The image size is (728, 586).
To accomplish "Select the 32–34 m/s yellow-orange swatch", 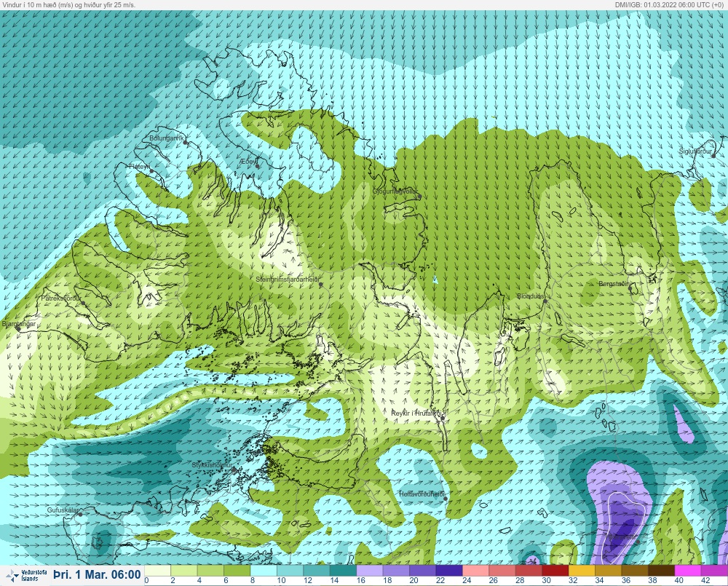I will [x=581, y=570].
